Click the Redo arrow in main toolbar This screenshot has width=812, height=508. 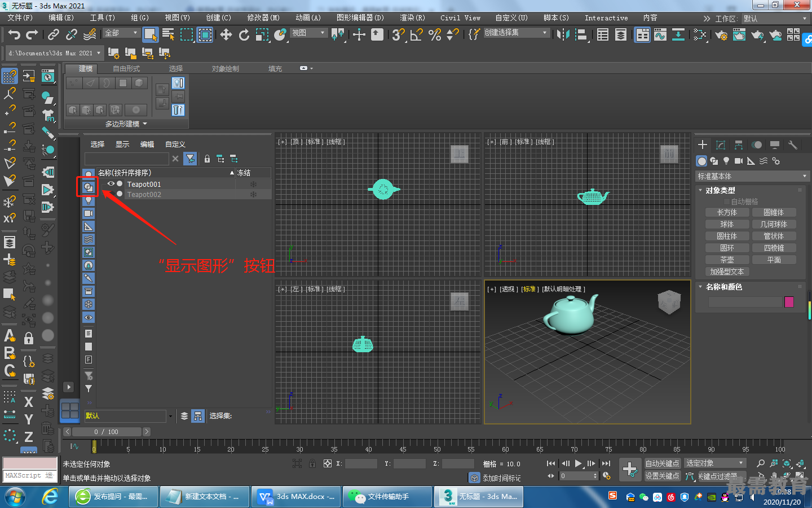[32, 34]
